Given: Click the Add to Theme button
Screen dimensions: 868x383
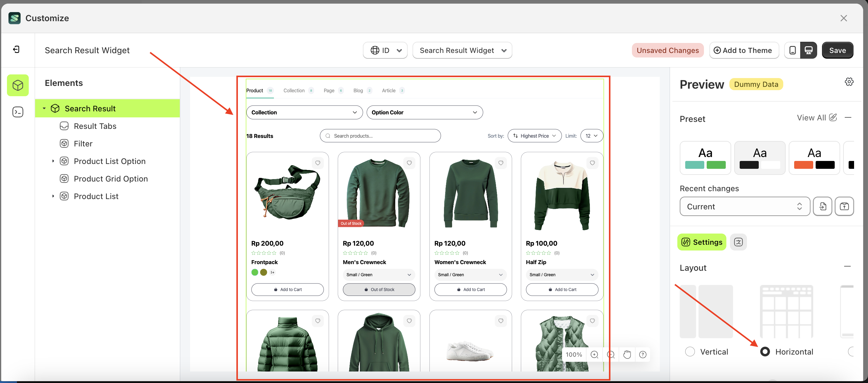Looking at the screenshot, I should (744, 50).
